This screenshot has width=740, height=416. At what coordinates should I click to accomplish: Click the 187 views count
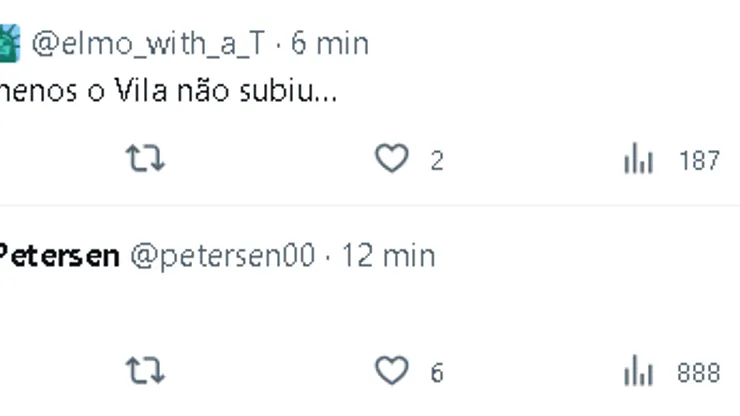[x=699, y=160]
